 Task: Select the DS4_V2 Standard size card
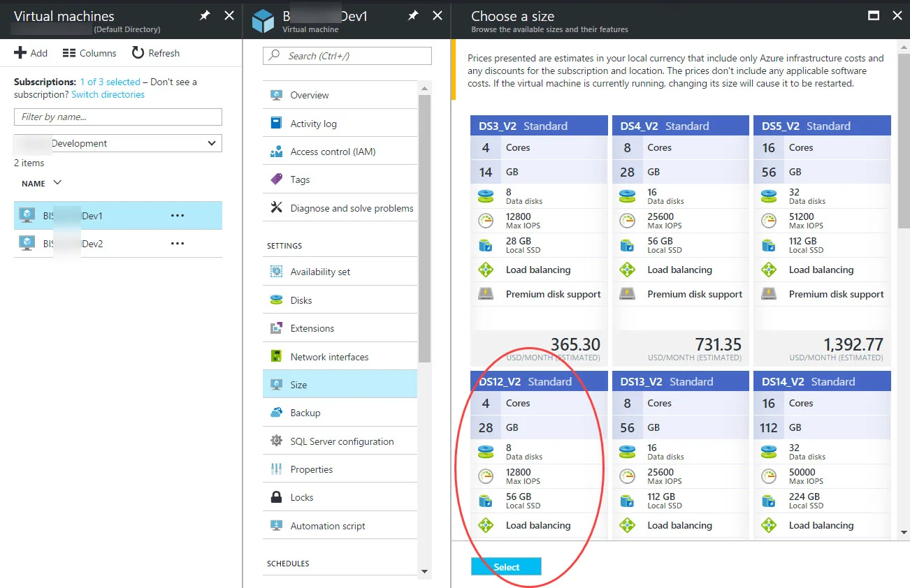coord(681,240)
